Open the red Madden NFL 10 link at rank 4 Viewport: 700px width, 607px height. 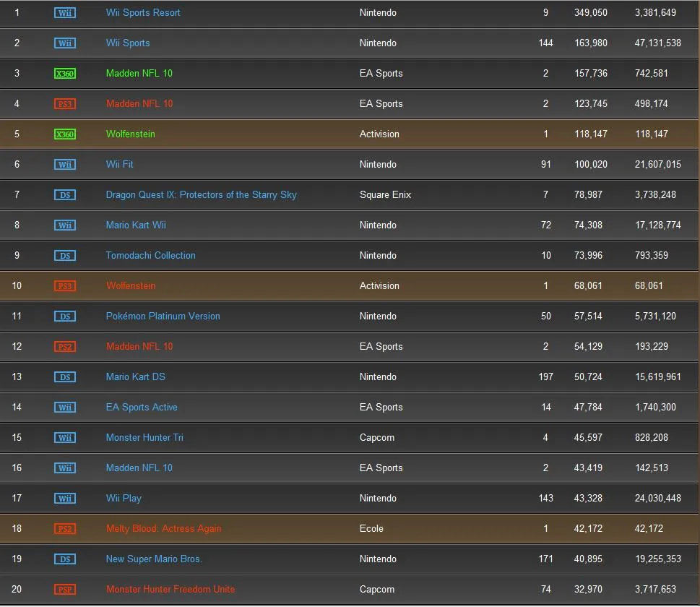(139, 103)
